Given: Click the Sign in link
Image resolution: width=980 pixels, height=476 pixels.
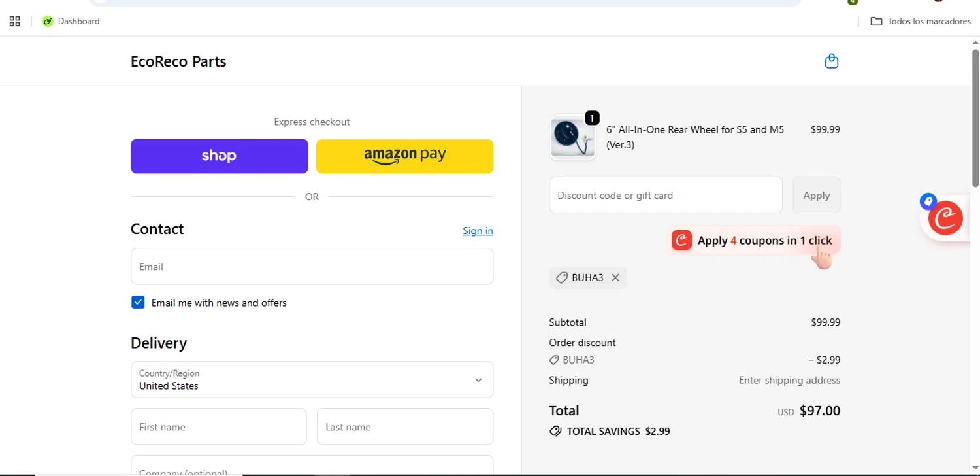Looking at the screenshot, I should [478, 230].
